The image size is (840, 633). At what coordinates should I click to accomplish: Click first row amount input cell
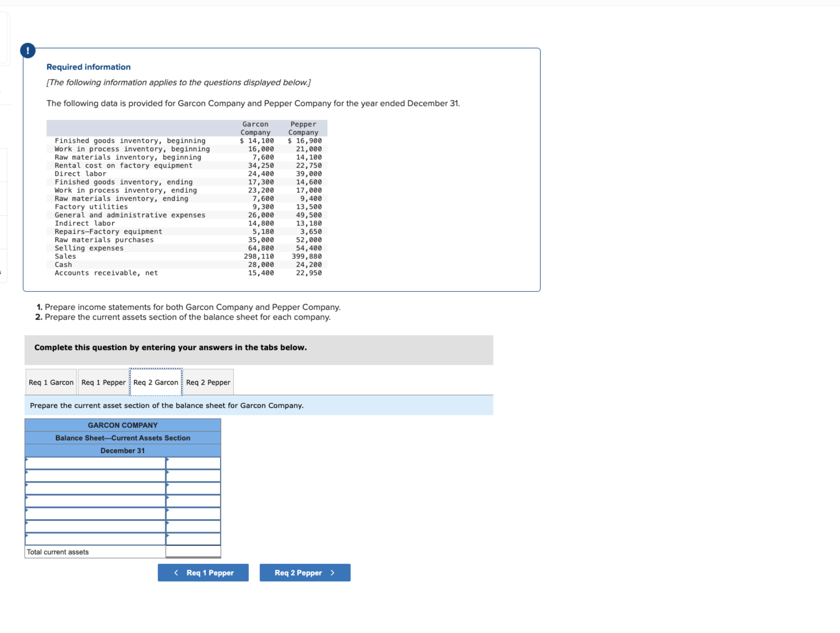(x=193, y=463)
